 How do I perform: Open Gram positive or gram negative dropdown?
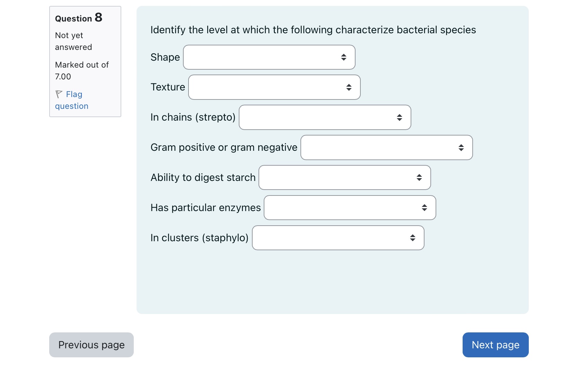(387, 148)
